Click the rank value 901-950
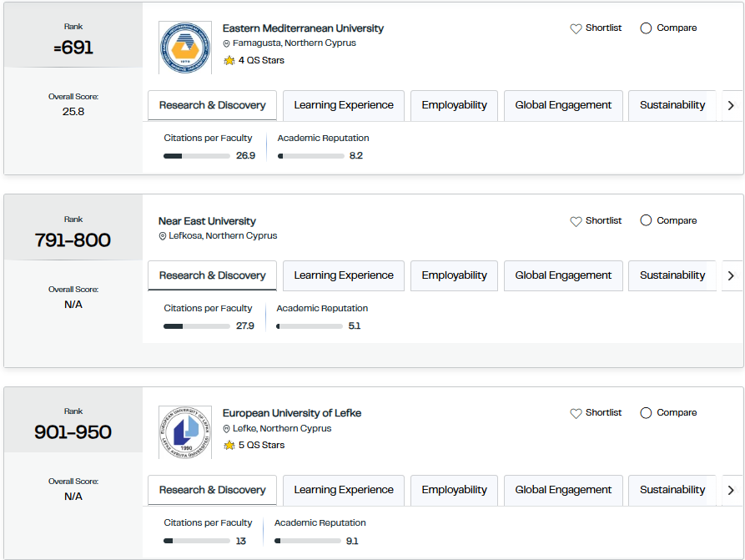The width and height of the screenshot is (745, 560). [73, 432]
